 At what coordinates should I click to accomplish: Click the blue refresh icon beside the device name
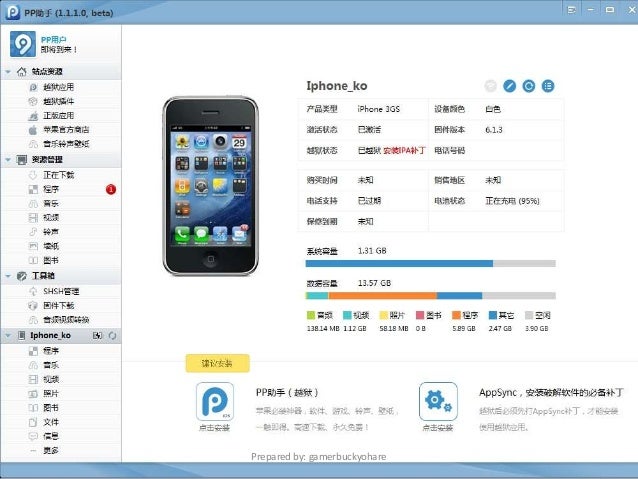[529, 86]
